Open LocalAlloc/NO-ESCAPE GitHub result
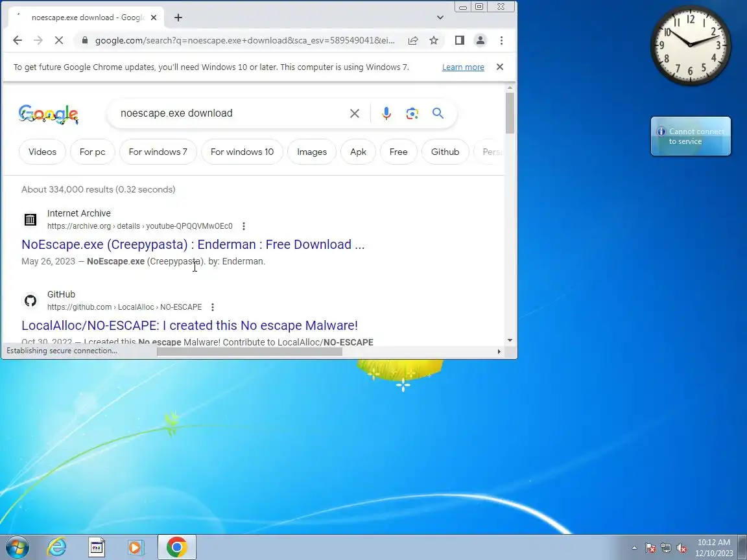Screen dimensions: 747x560 (x=189, y=325)
